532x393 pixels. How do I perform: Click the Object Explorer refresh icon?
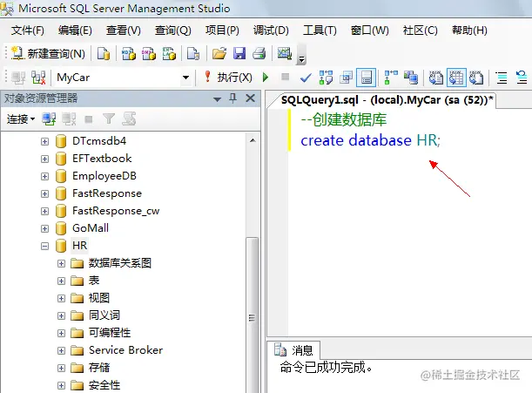[x=129, y=119]
